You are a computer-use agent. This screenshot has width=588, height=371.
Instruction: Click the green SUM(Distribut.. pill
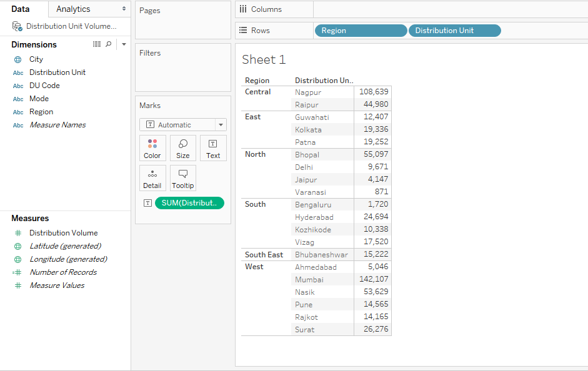click(x=189, y=203)
